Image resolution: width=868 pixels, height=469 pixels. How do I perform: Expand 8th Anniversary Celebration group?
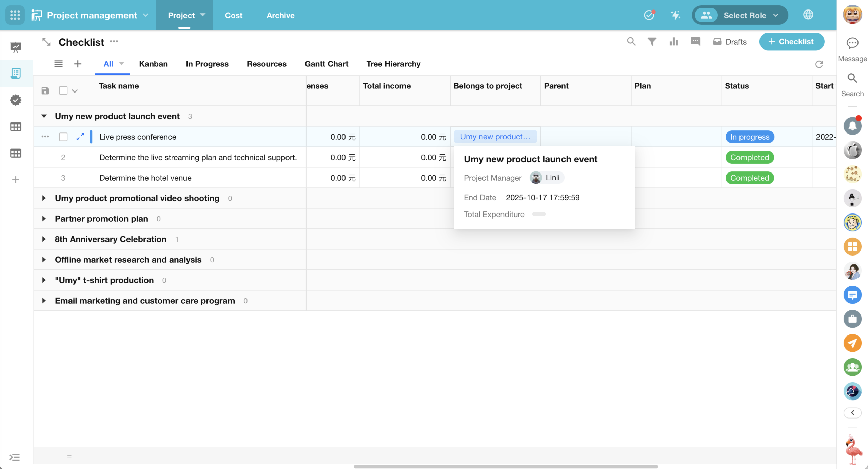pos(44,239)
